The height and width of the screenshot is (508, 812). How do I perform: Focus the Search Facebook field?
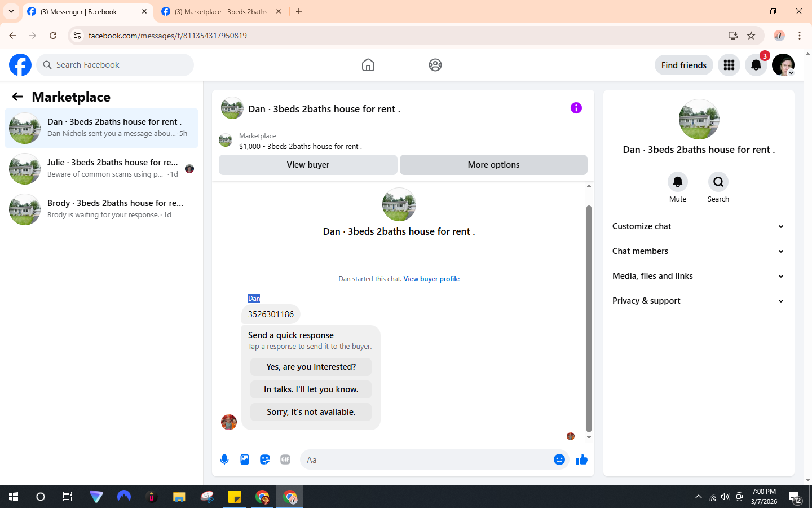click(115, 65)
